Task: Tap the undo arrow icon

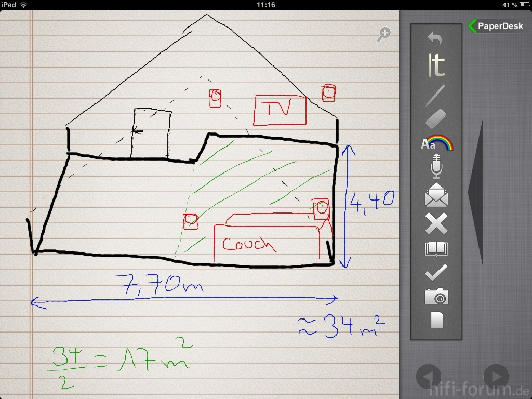Action: point(435,38)
